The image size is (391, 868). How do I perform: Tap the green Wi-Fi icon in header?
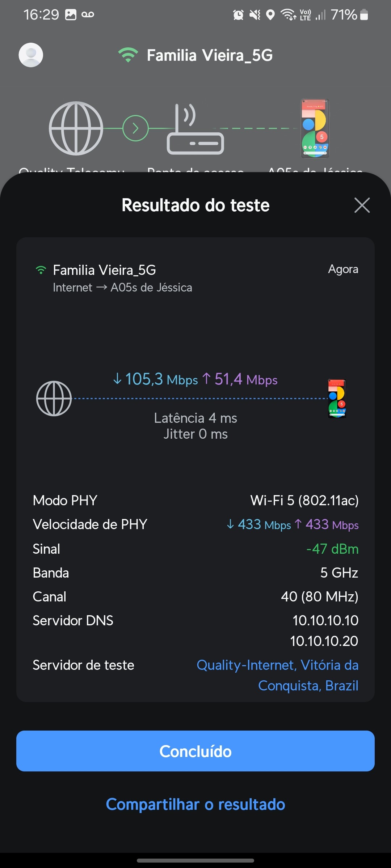(128, 55)
